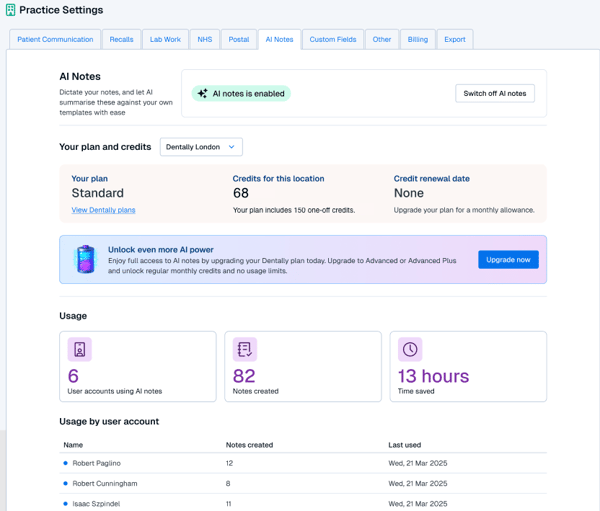The image size is (600, 511).
Task: Click the AI notes is enabled status badge
Action: coord(240,94)
